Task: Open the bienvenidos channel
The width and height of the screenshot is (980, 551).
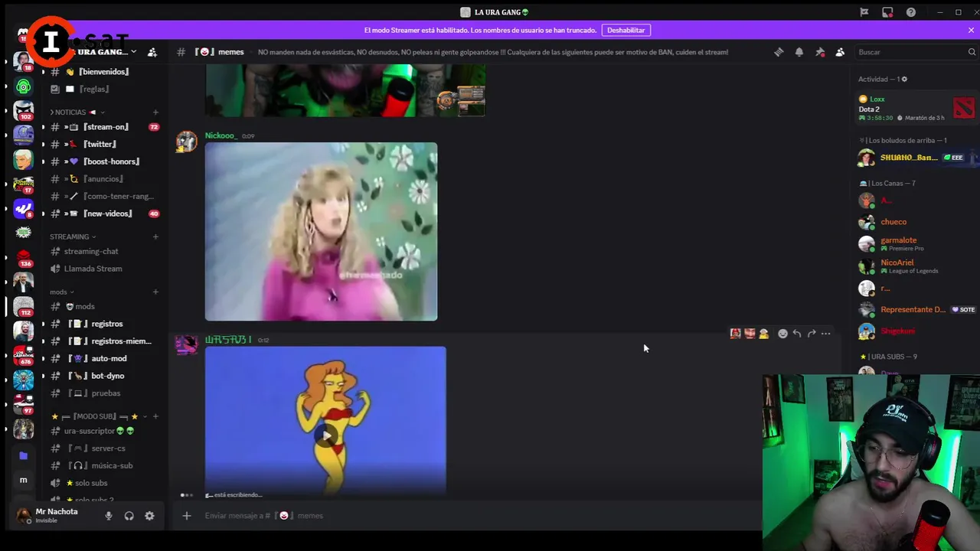Action: coord(103,72)
